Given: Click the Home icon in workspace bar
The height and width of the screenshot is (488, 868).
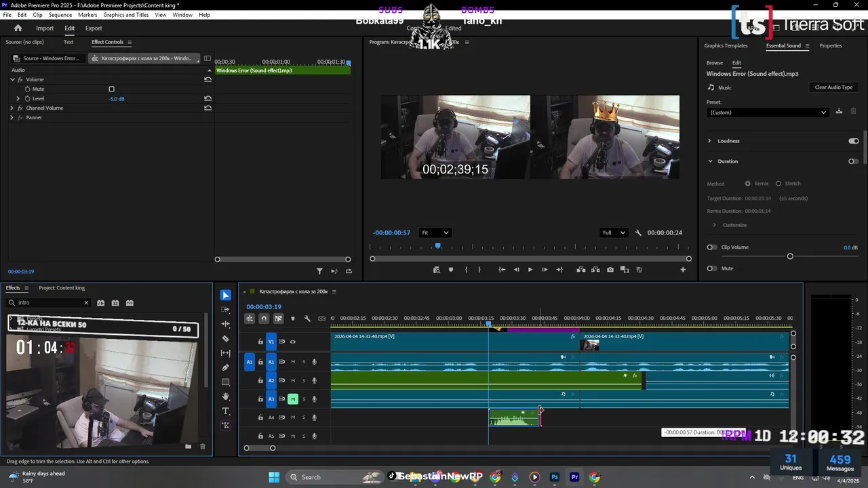Looking at the screenshot, I should click(18, 28).
